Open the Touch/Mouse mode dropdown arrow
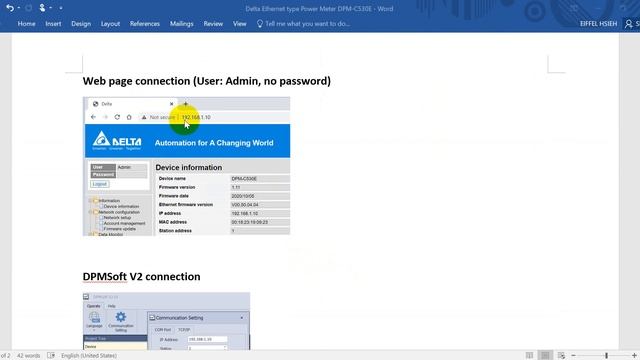 coord(51,8)
